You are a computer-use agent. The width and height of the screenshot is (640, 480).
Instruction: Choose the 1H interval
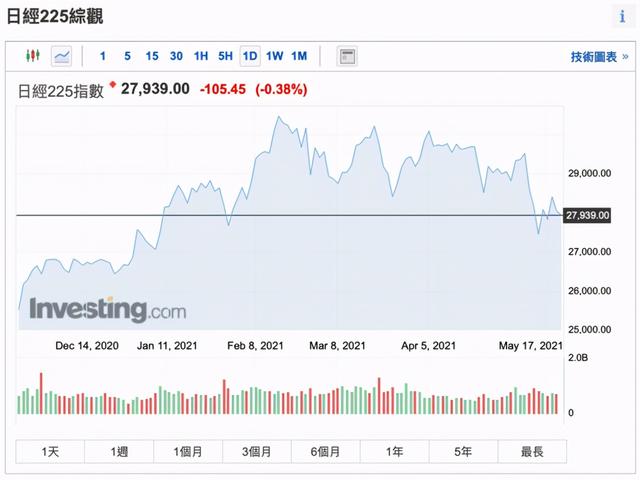point(201,56)
